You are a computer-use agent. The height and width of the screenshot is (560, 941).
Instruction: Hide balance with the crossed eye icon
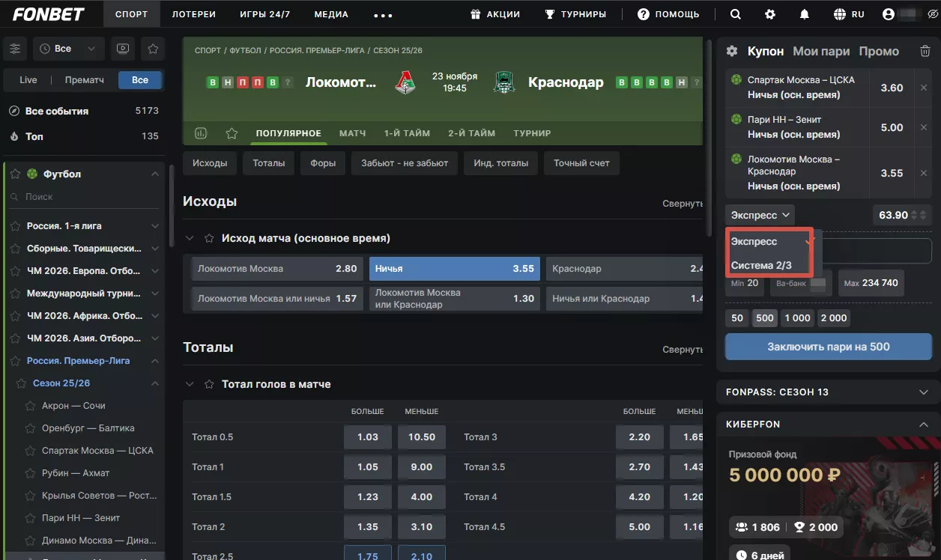(932, 14)
